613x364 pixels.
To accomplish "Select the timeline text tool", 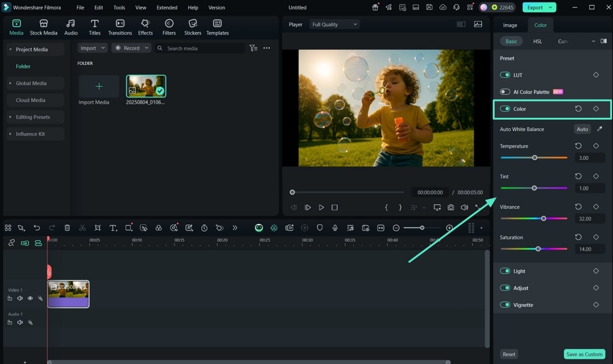I will tap(113, 228).
